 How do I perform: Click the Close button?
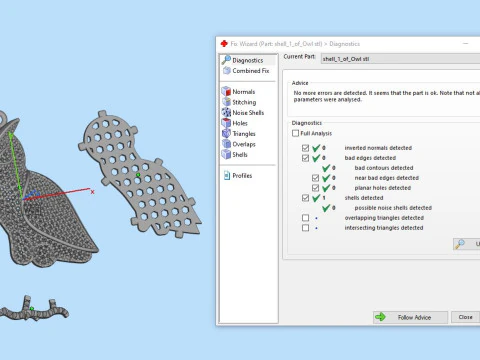coord(465,317)
